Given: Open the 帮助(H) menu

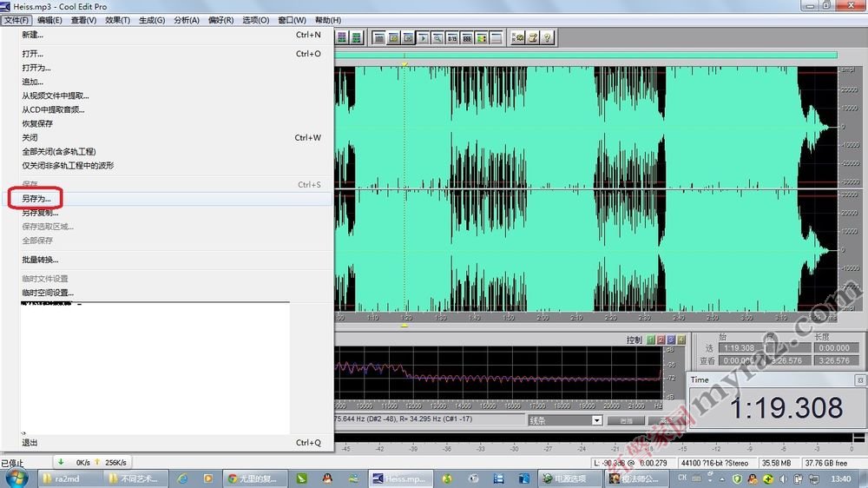Looking at the screenshot, I should click(x=328, y=20).
